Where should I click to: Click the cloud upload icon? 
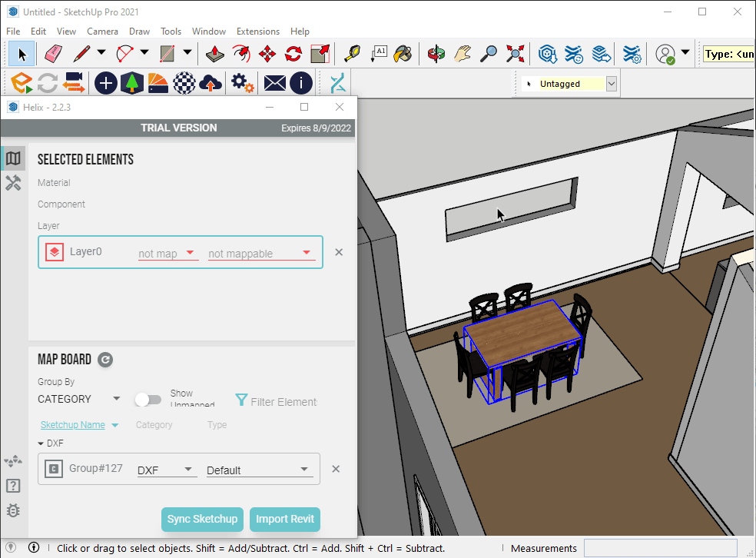pos(211,83)
